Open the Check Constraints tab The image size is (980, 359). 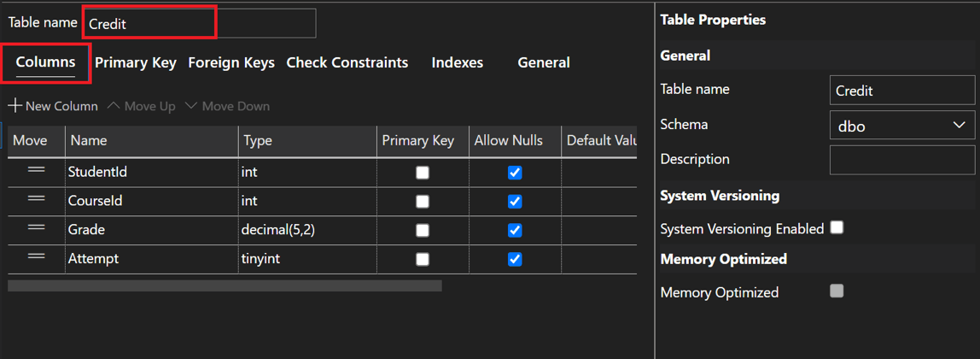[347, 62]
